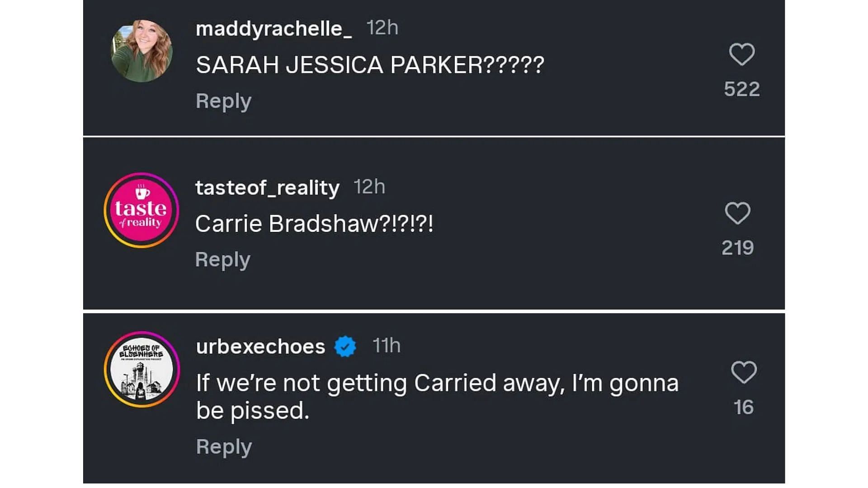
Task: View the Echoes of Elsewhere avatar
Action: (142, 370)
